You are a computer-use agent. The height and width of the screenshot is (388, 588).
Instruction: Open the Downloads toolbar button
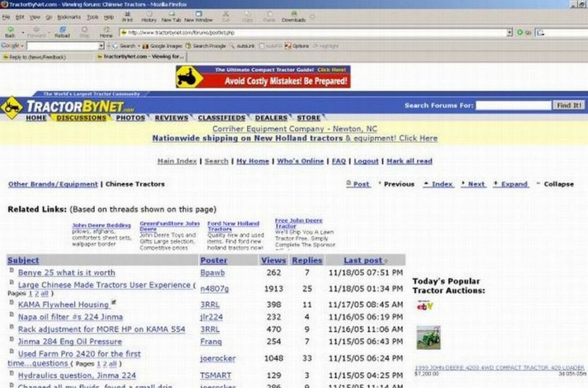pos(293,16)
